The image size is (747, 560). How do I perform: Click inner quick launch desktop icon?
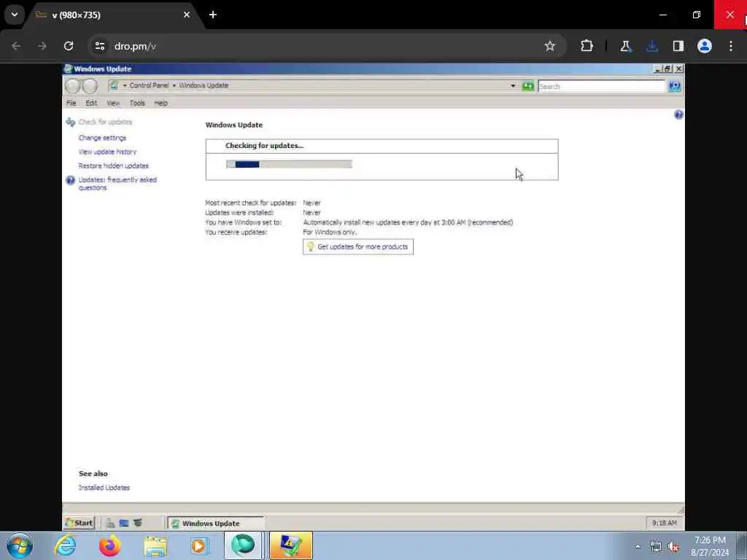[x=124, y=523]
